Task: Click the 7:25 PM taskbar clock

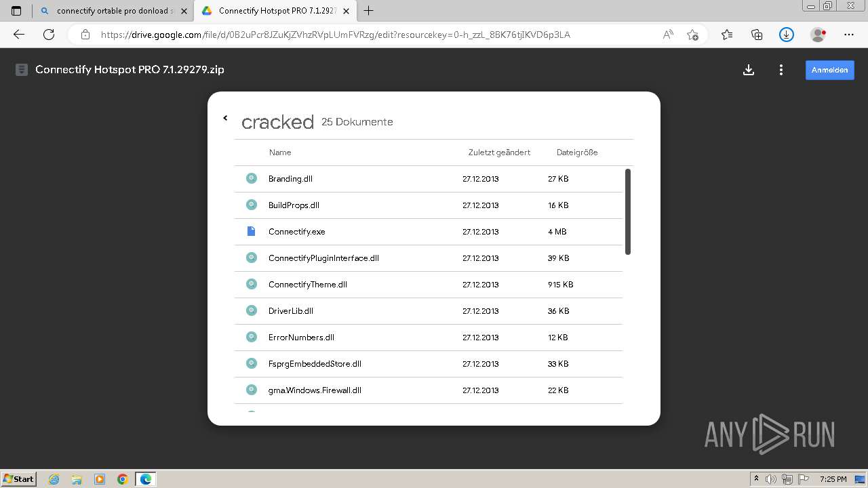Action: (x=833, y=479)
